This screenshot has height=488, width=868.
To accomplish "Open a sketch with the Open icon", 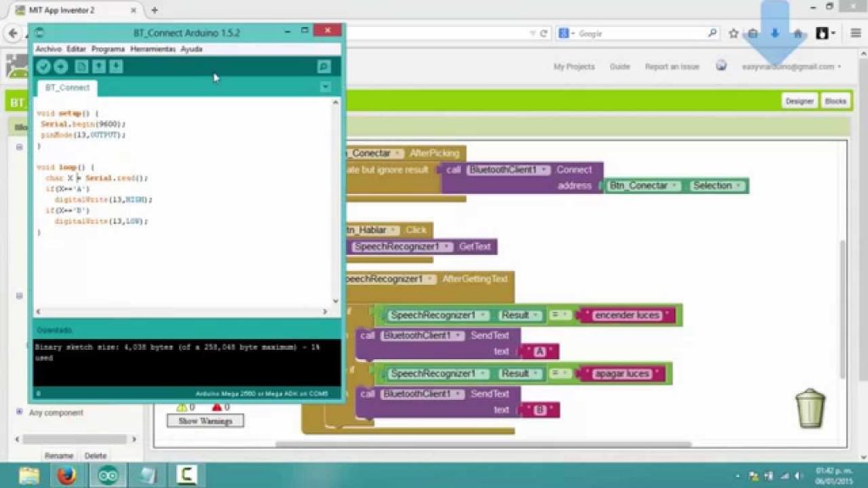I will point(98,66).
